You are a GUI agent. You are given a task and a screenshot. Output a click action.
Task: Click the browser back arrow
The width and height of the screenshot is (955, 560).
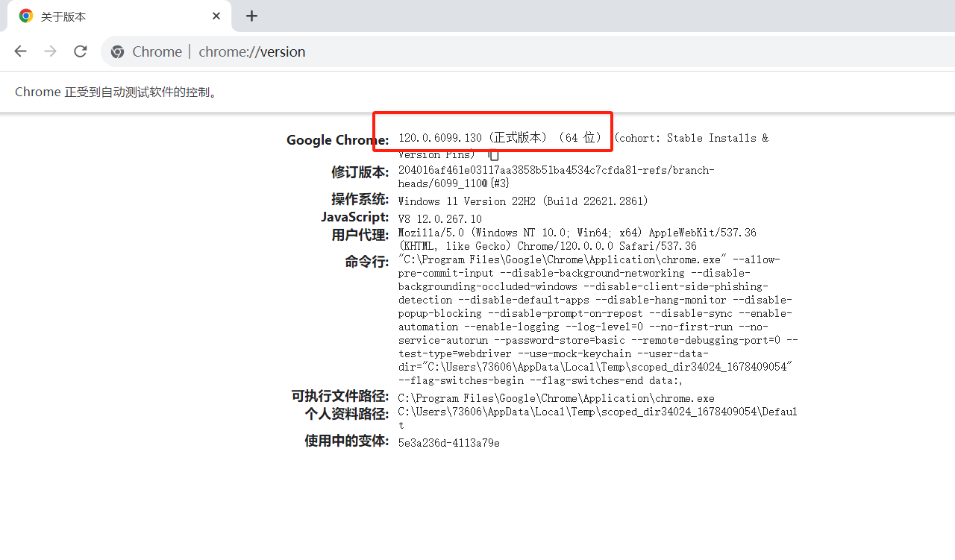tap(20, 51)
